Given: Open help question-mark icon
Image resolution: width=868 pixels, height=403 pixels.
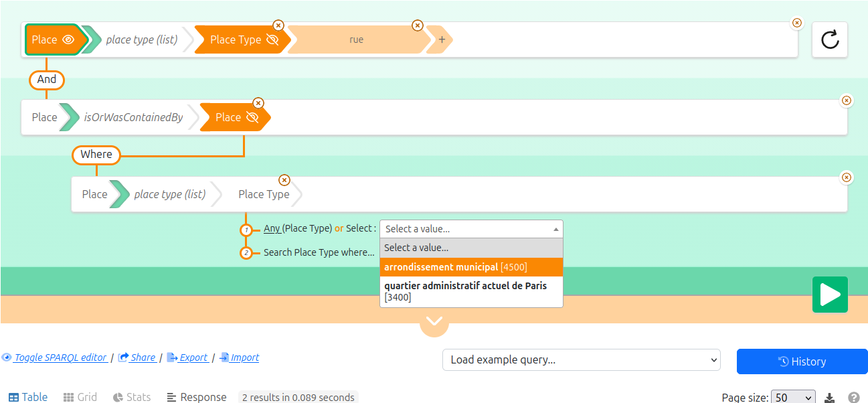Looking at the screenshot, I should [854, 398].
